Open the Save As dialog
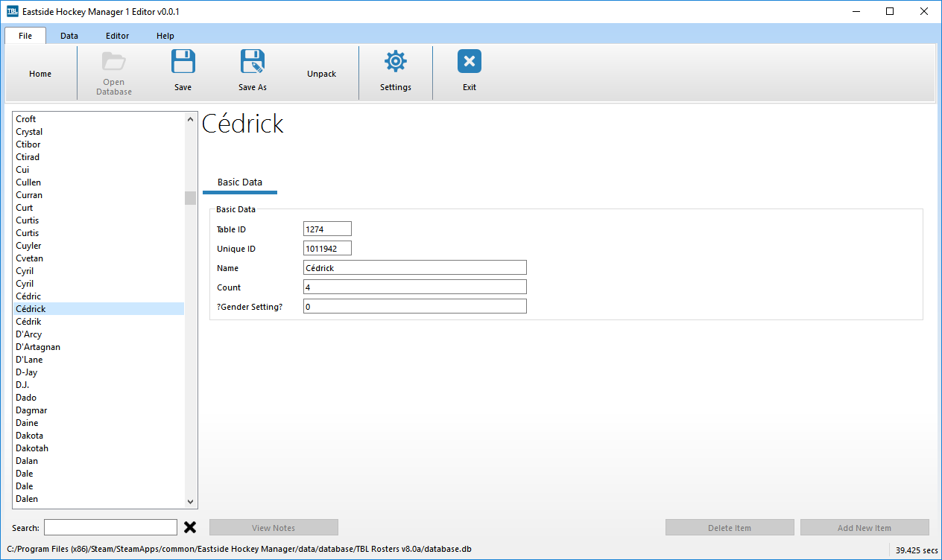The width and height of the screenshot is (942, 560). pos(252,69)
